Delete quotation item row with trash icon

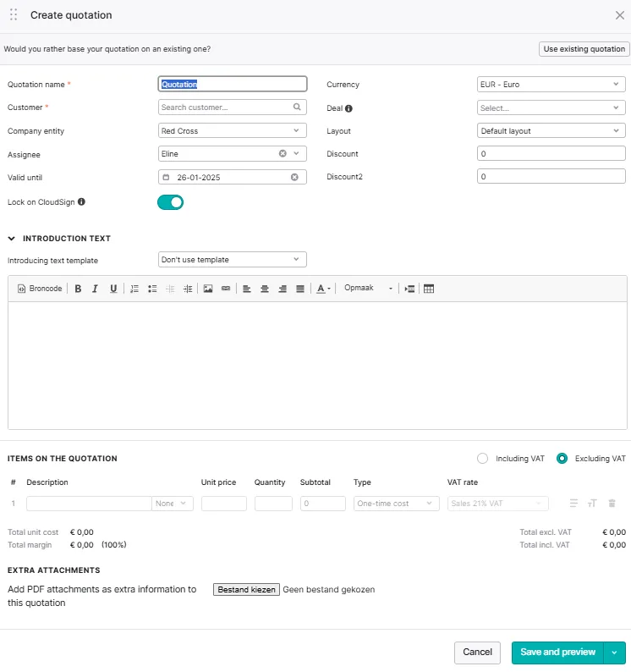[612, 504]
